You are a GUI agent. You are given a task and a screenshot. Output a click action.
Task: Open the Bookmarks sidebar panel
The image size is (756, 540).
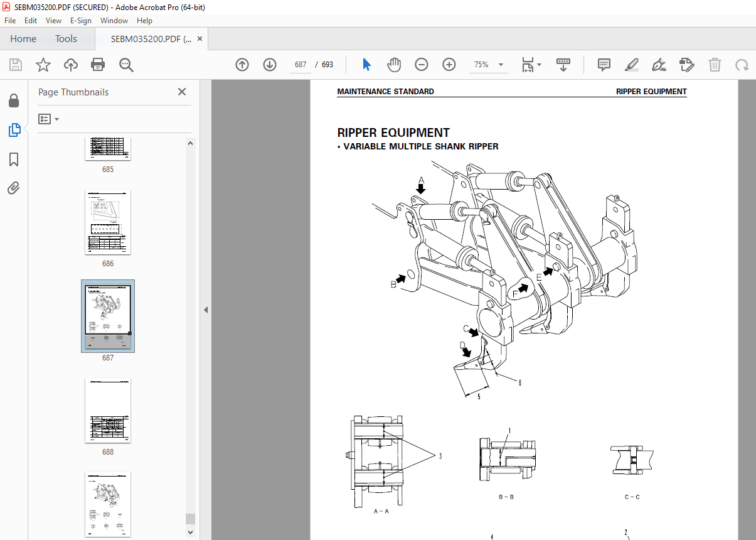tap(14, 159)
